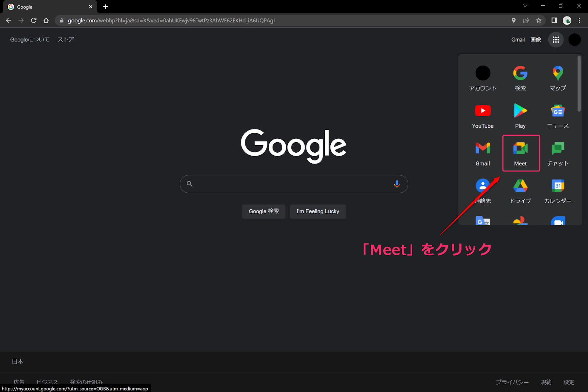
Task: View site info via lock icon
Action: [x=62, y=21]
